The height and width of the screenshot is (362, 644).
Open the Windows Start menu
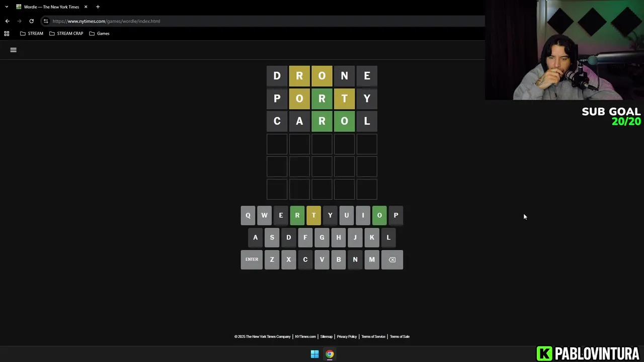[314, 354]
